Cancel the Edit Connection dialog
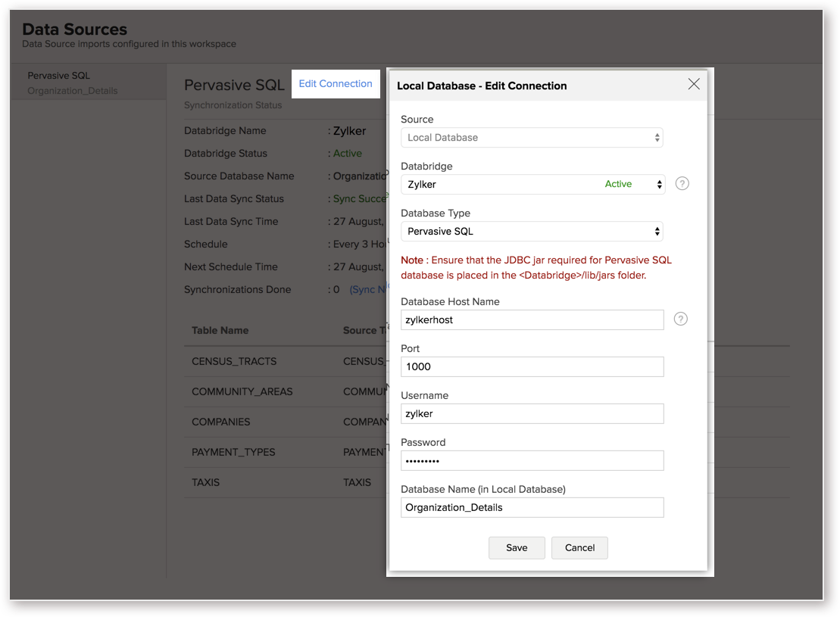840x617 pixels. pyautogui.click(x=579, y=548)
